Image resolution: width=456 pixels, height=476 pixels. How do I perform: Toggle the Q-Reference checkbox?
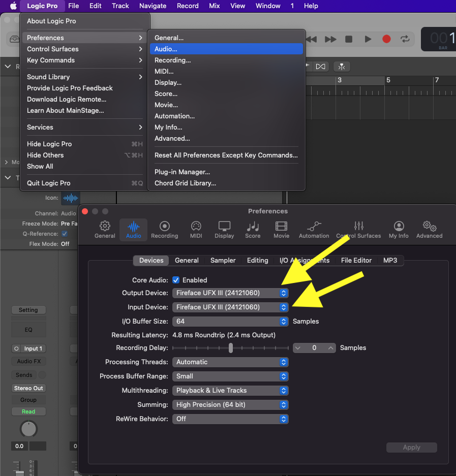click(x=65, y=234)
